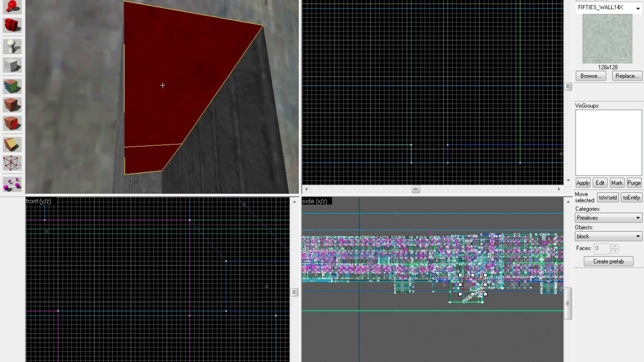Click the 'side (x/z)' view label
Viewport: 644px width, 362px height.
point(315,201)
